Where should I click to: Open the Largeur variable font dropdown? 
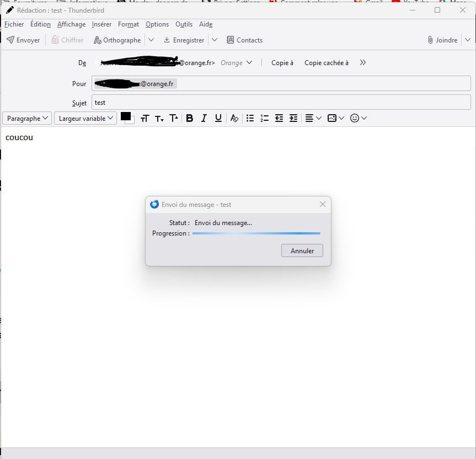[x=85, y=118]
